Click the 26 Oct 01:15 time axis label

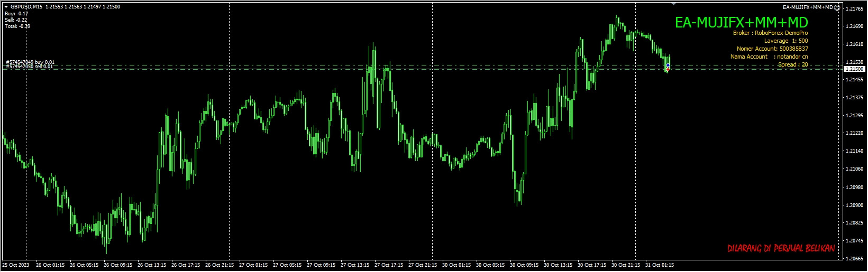click(50, 265)
